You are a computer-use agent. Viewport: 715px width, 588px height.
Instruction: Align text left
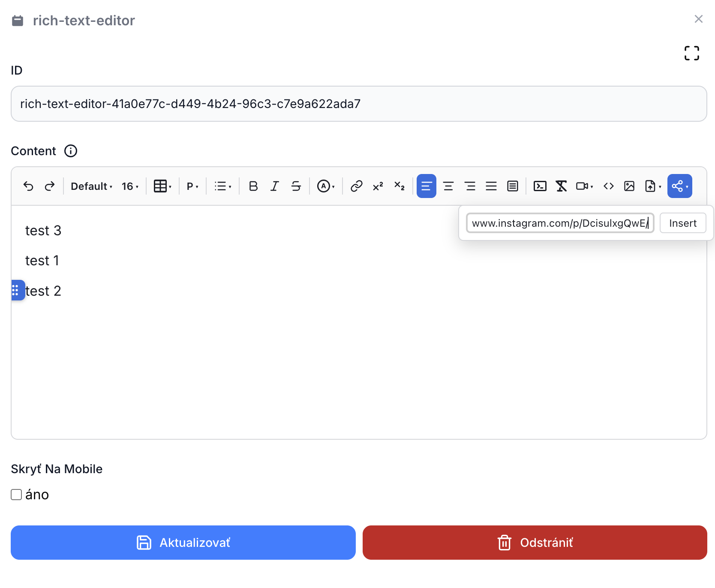[427, 186]
